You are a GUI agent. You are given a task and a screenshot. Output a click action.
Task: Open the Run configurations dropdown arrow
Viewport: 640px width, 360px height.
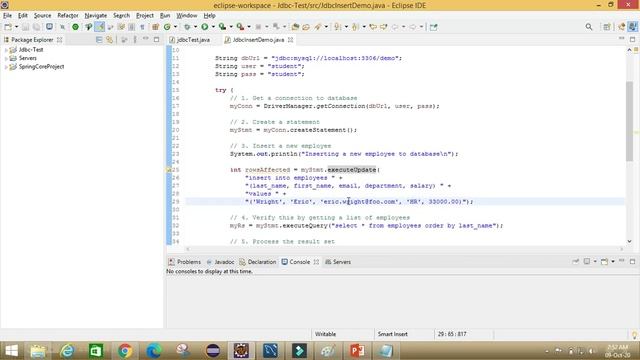(x=213, y=27)
